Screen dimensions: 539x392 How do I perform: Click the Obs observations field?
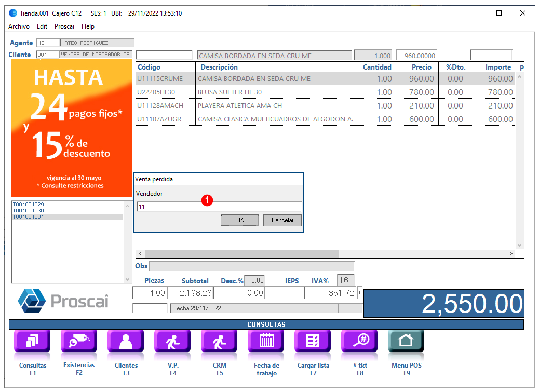tap(252, 266)
